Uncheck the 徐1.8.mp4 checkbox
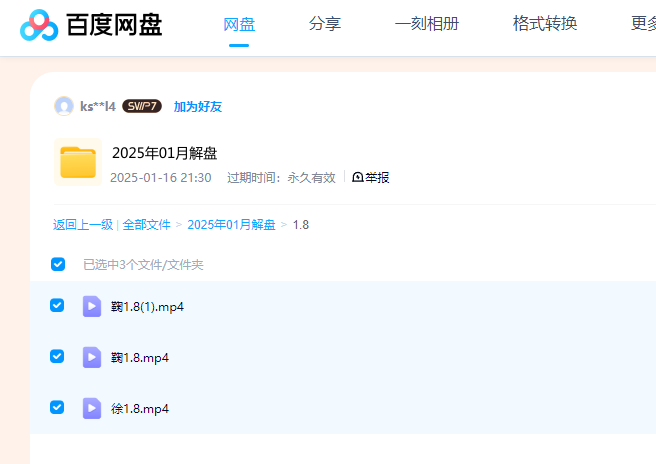This screenshot has width=656, height=464. click(57, 407)
